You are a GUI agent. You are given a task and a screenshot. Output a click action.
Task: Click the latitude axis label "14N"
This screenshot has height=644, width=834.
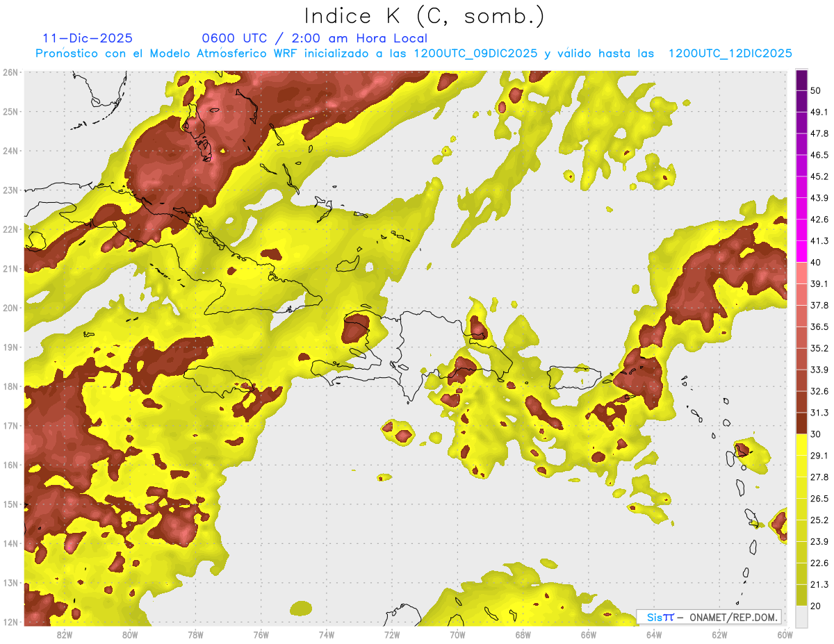coord(10,543)
